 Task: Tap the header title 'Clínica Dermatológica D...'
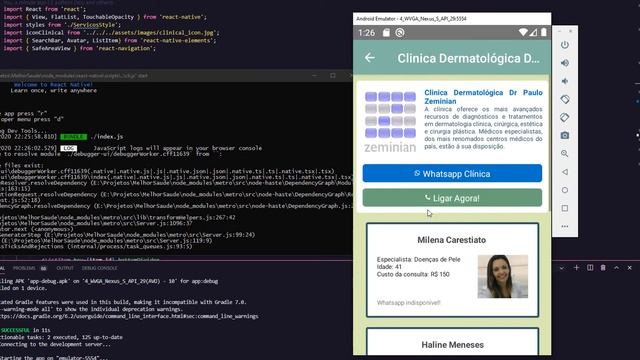pyautogui.click(x=469, y=58)
